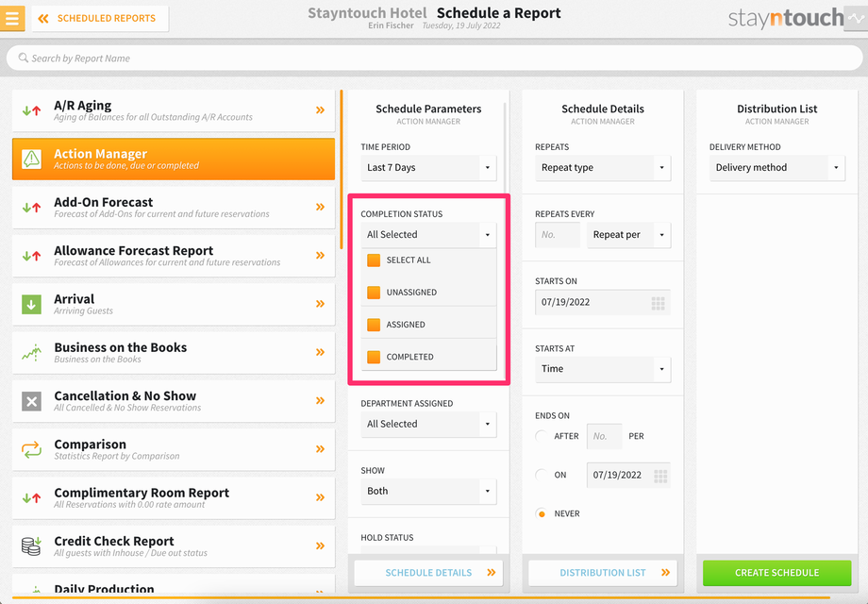Click the Comparison loop arrows icon

pyautogui.click(x=31, y=449)
